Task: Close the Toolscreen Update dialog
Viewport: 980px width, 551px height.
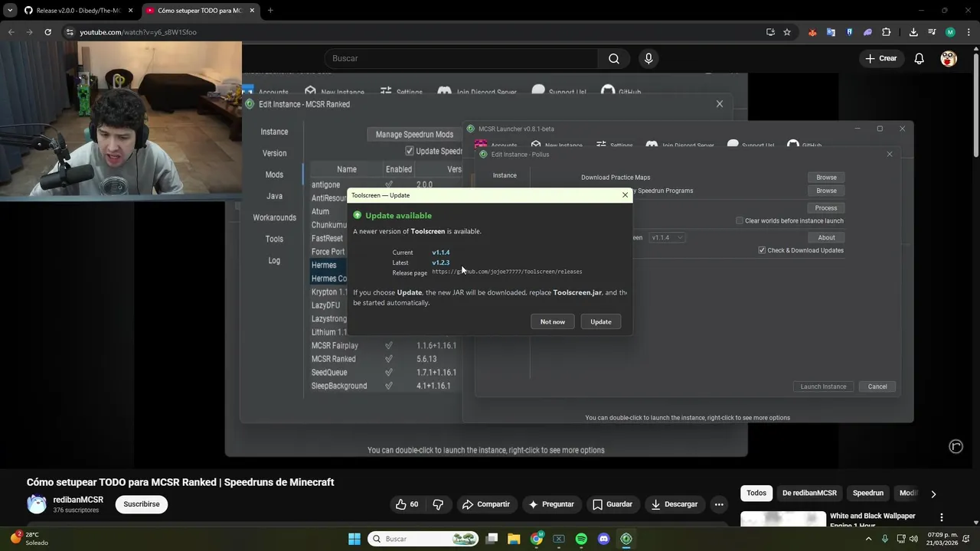Action: 625,195
